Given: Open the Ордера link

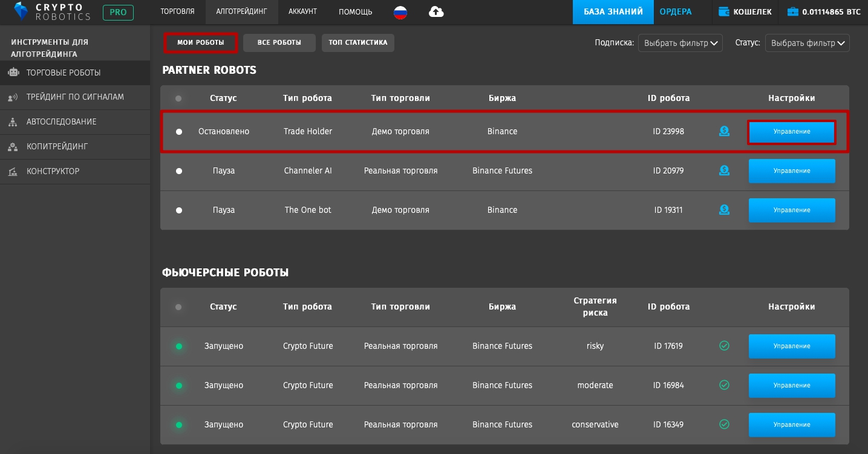Looking at the screenshot, I should pos(676,11).
